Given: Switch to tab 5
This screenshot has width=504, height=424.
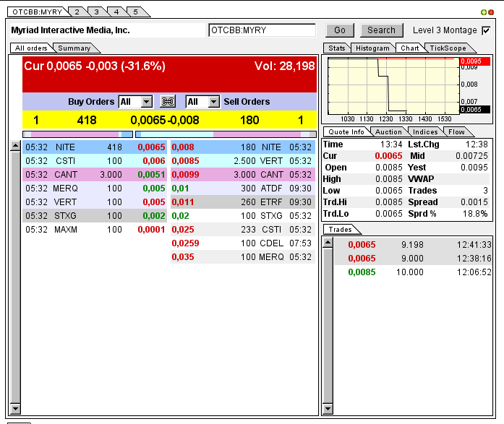Looking at the screenshot, I should 136,12.
